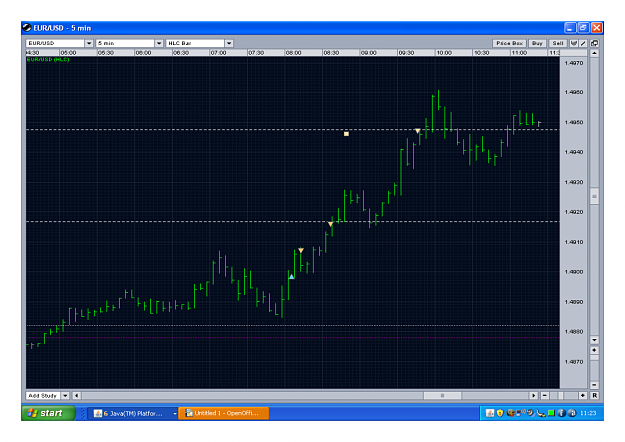
Task: Click the 10:00 time axis label
Action: point(444,53)
